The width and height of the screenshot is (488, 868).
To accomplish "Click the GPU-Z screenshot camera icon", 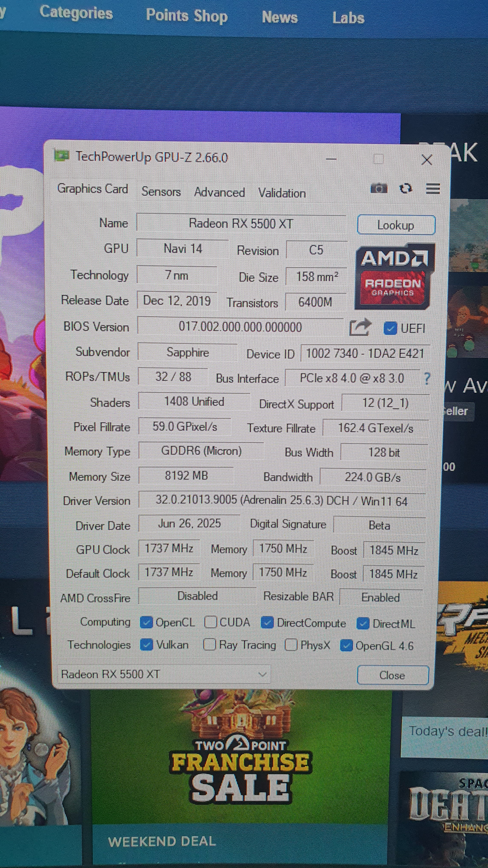I will click(x=379, y=188).
